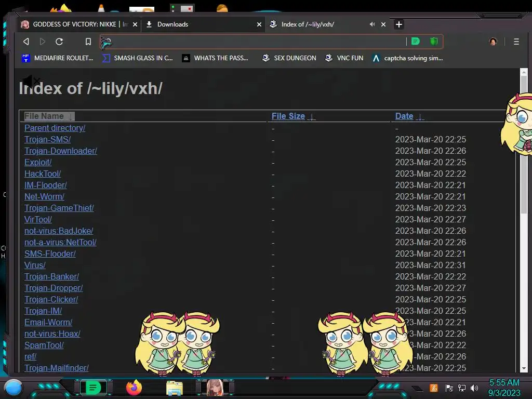Open the Parent directory/ link
This screenshot has width=532, height=399.
(x=55, y=128)
